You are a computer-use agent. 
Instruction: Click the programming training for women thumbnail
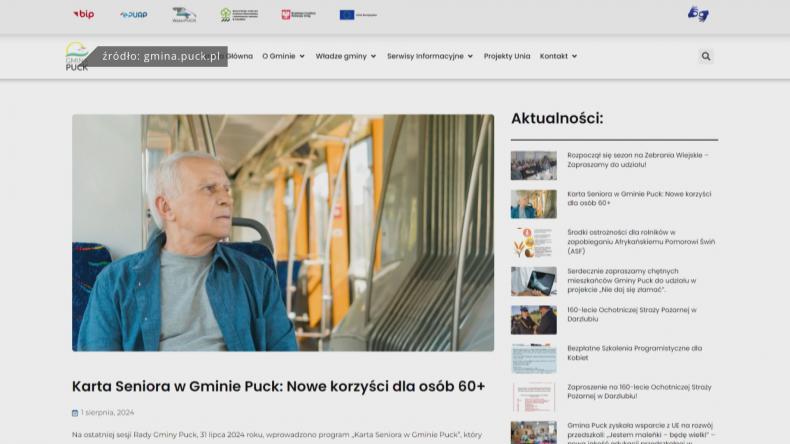(534, 358)
